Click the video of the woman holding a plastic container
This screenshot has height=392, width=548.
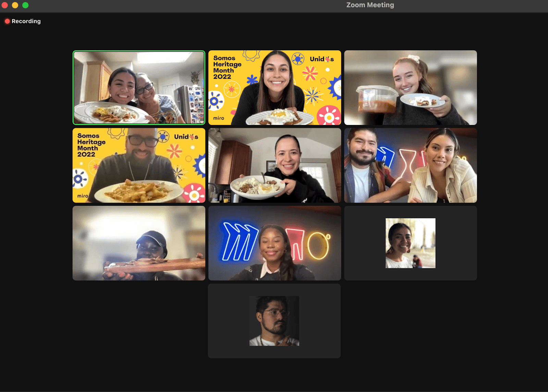(x=410, y=88)
